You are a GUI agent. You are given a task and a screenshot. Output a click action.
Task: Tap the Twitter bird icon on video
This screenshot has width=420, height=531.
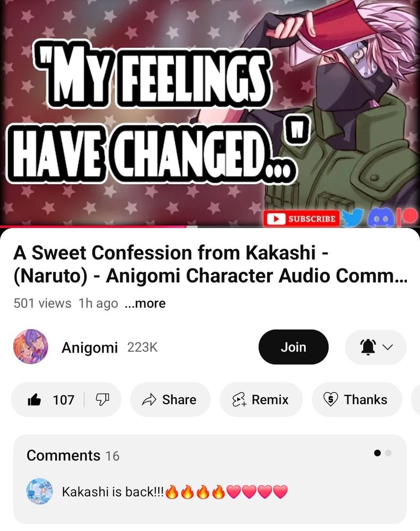(x=352, y=217)
